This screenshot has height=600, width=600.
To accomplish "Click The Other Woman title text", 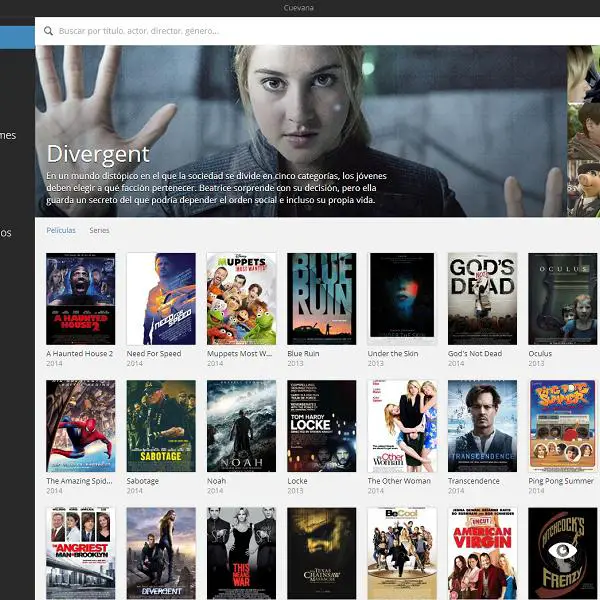I will pyautogui.click(x=399, y=481).
